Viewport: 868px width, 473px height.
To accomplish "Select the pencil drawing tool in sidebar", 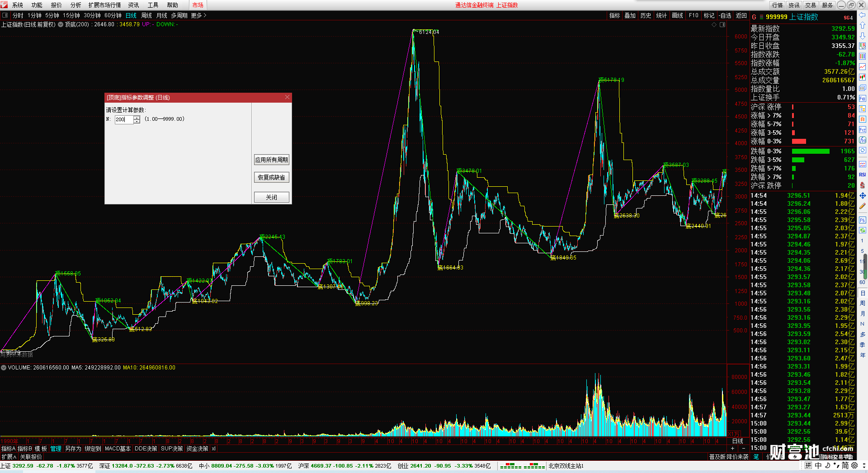I will point(863,206).
